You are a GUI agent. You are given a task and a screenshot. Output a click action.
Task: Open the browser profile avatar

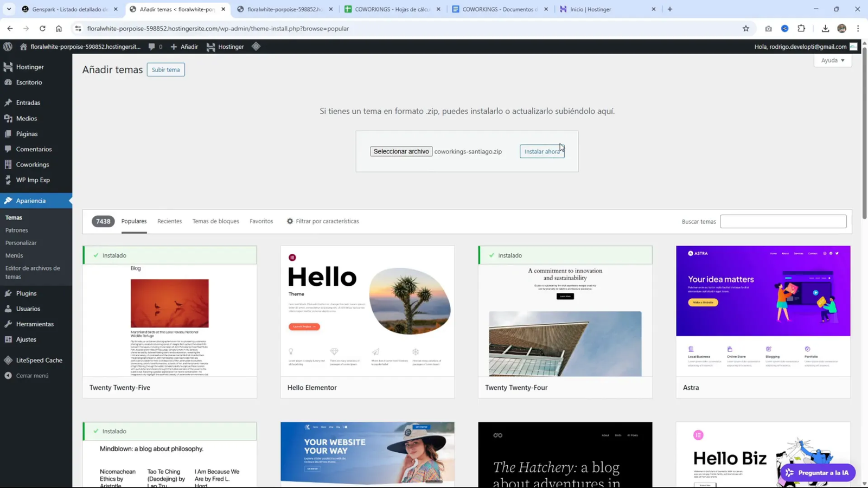click(x=841, y=29)
